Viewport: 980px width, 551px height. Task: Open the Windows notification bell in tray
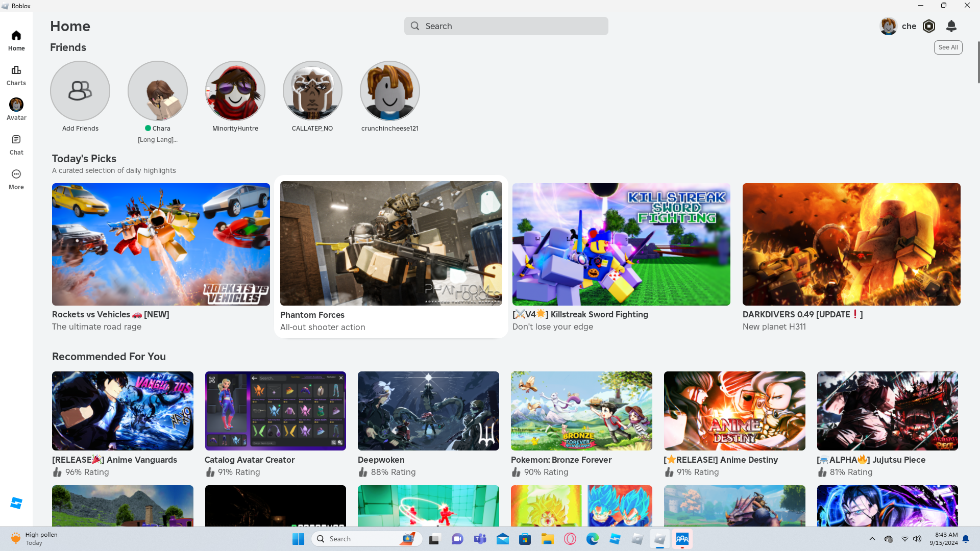(966, 539)
